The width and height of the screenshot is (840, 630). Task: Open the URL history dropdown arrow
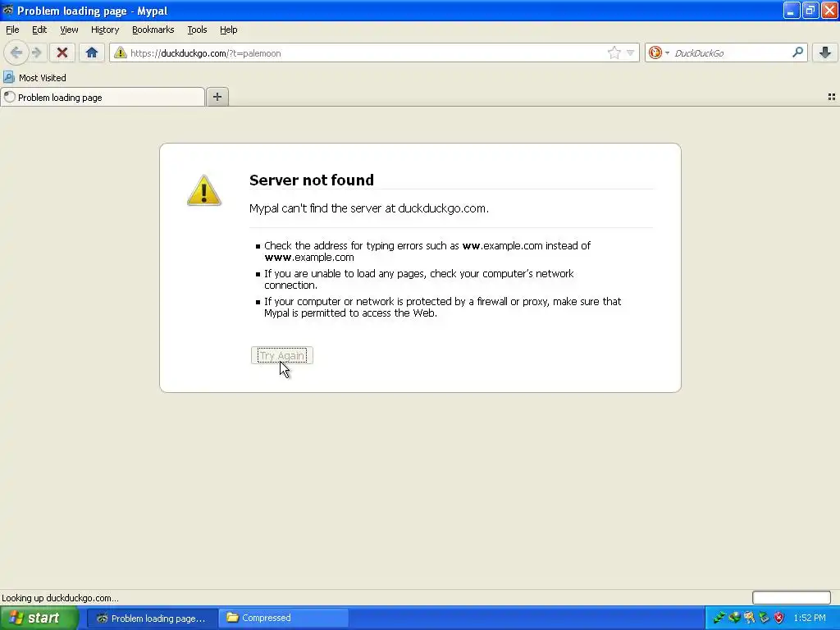tap(631, 52)
